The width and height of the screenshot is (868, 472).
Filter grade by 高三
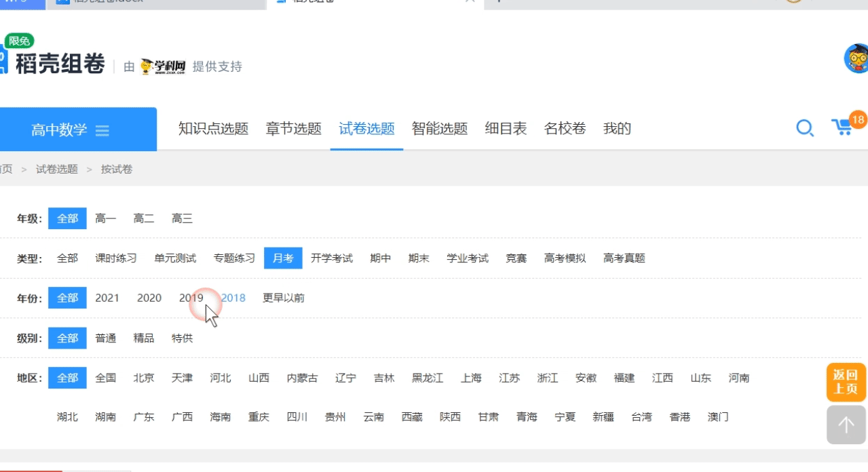pos(182,218)
